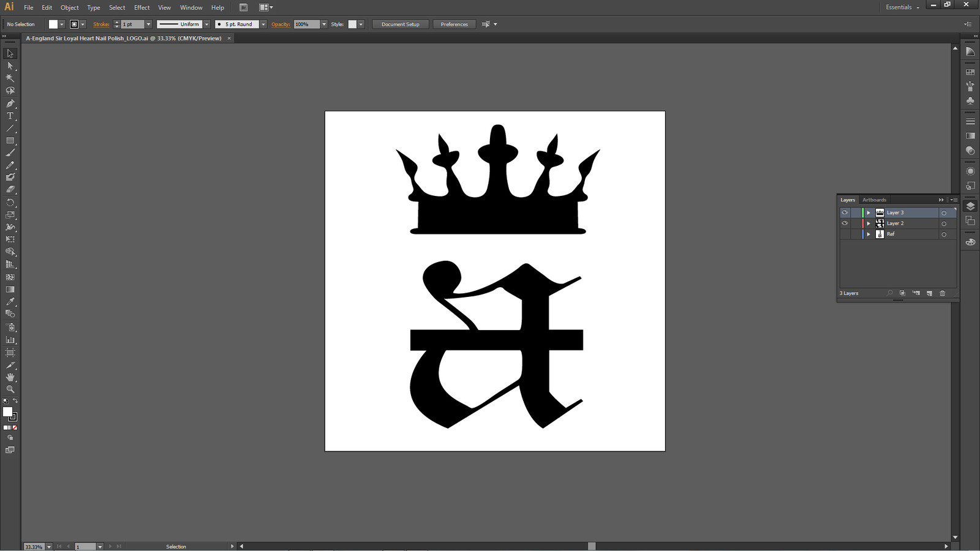Expand Layer 2 contents

tap(869, 223)
